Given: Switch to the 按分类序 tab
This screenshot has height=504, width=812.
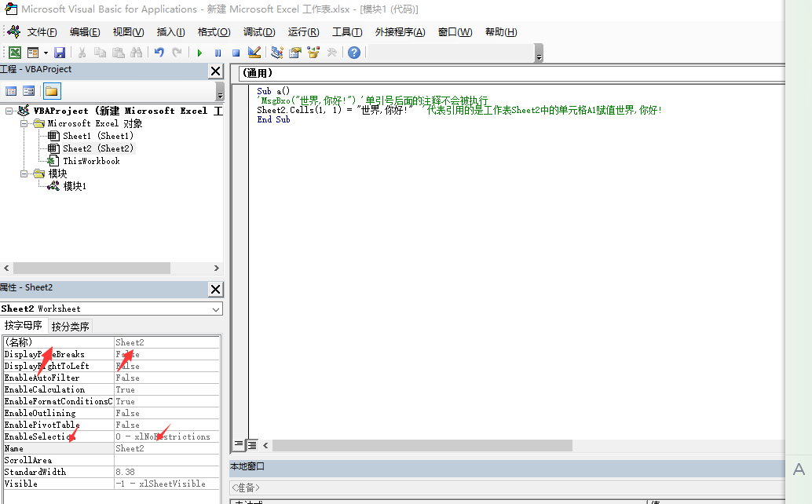Looking at the screenshot, I should point(71,327).
